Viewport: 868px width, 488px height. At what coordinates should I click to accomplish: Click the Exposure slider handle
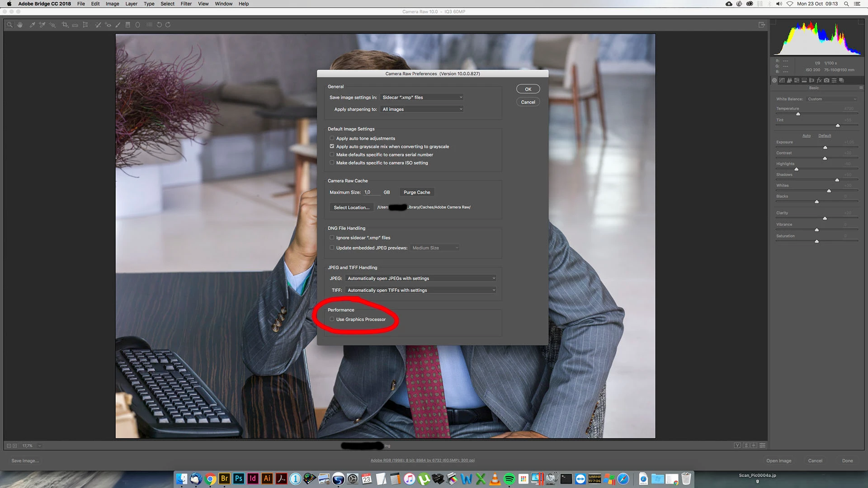(825, 147)
